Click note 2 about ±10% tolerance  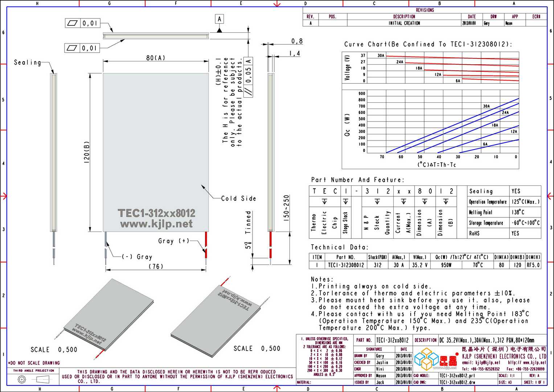pos(413,293)
